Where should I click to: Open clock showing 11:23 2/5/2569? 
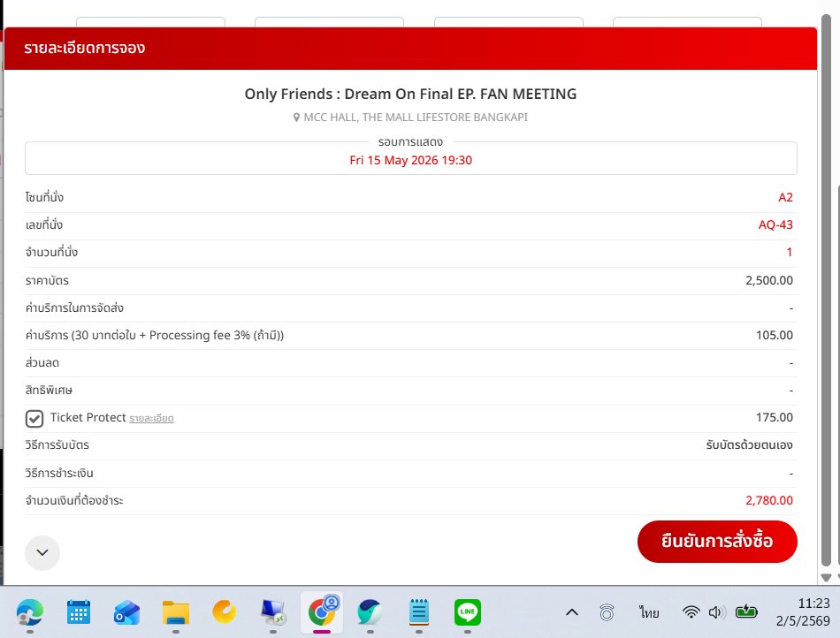coord(803,611)
